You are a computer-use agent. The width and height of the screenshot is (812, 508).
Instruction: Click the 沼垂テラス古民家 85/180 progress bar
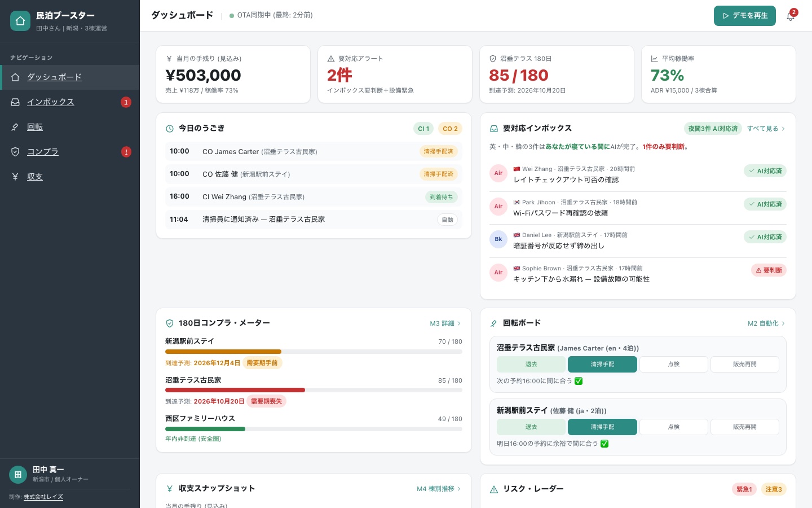tap(314, 390)
